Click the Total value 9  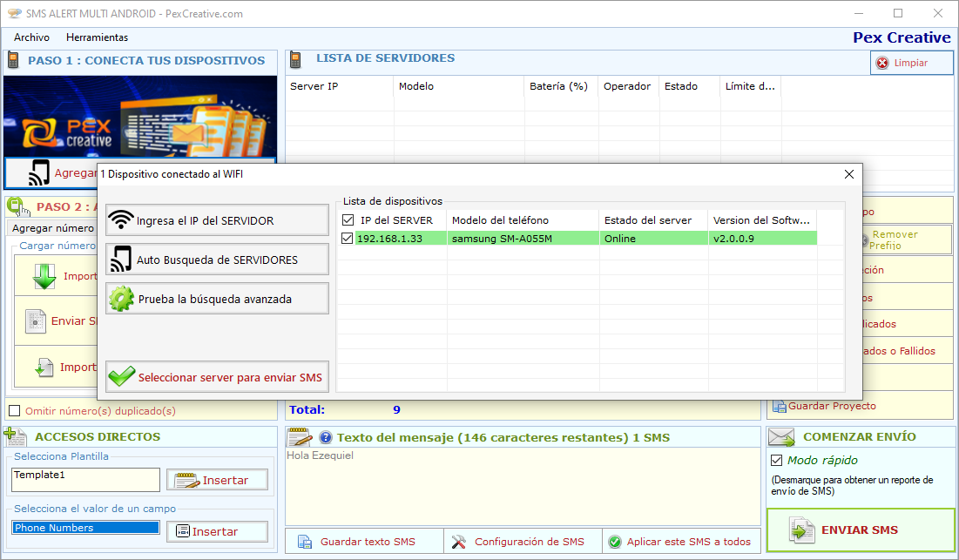coord(396,409)
